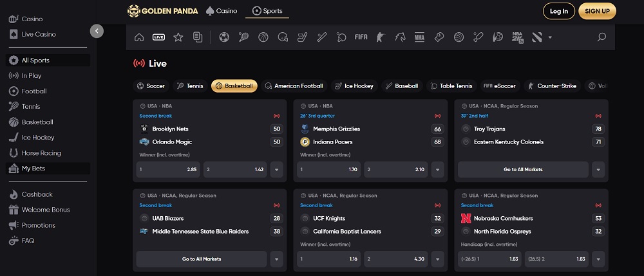The width and height of the screenshot is (644, 276).
Task: Open favorites star in sports toolbar
Action: click(178, 37)
